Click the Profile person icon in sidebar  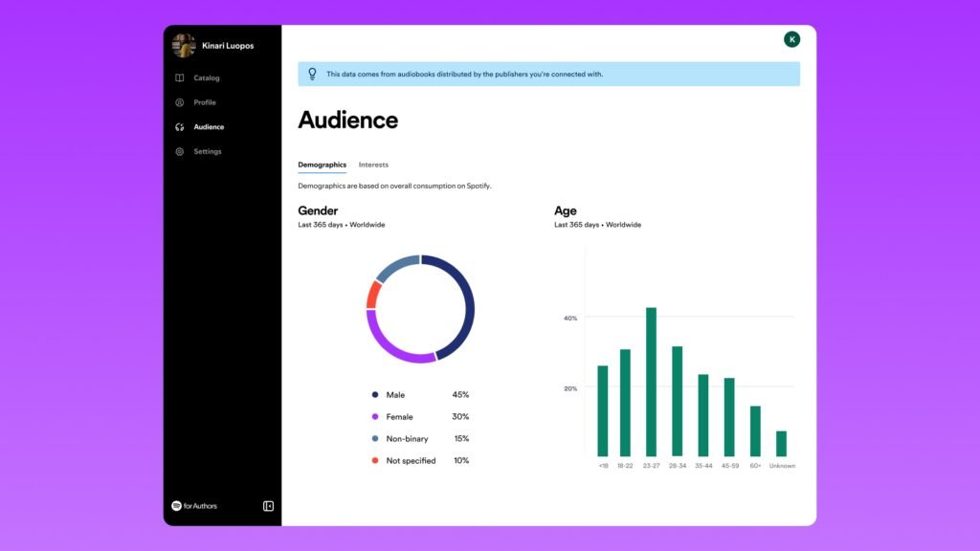180,102
